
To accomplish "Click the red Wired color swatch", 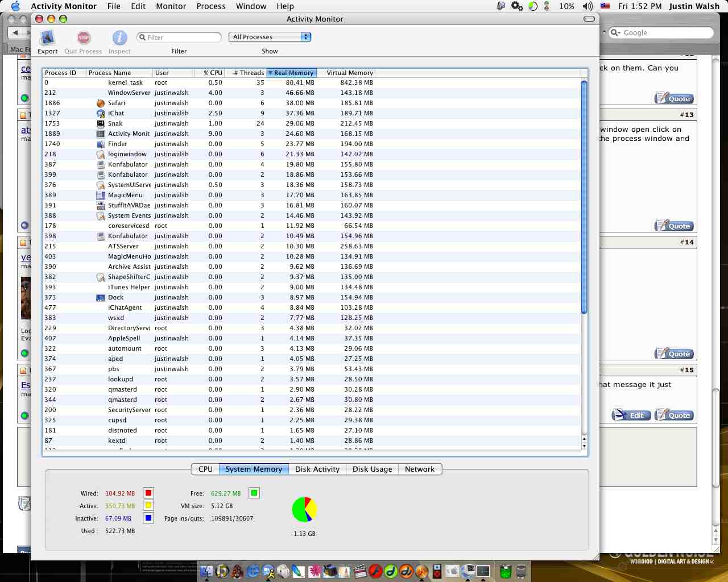I will point(148,493).
